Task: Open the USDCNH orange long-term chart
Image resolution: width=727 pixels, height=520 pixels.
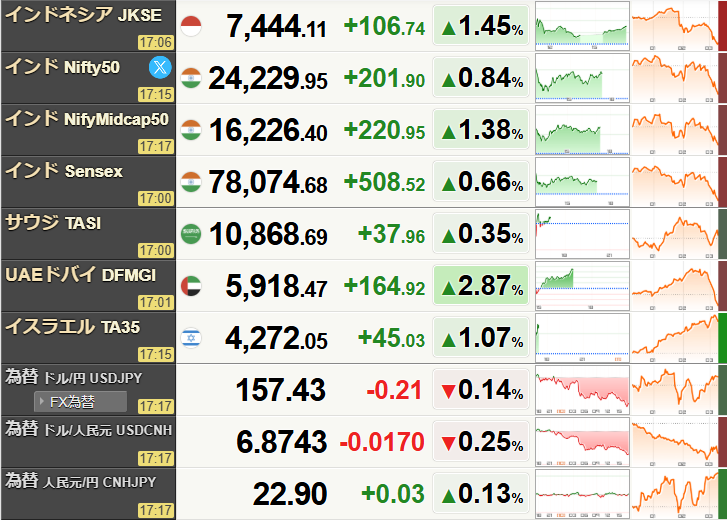Action: point(675,442)
